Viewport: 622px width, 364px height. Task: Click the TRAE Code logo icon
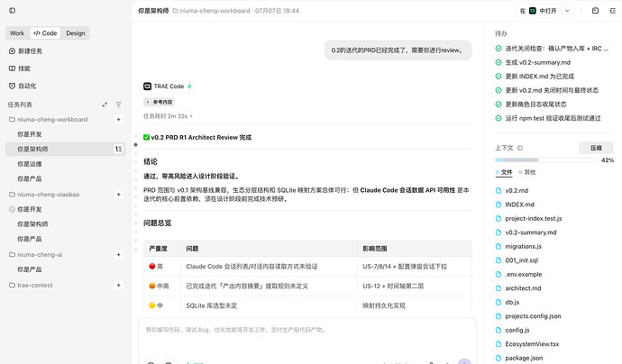click(147, 86)
